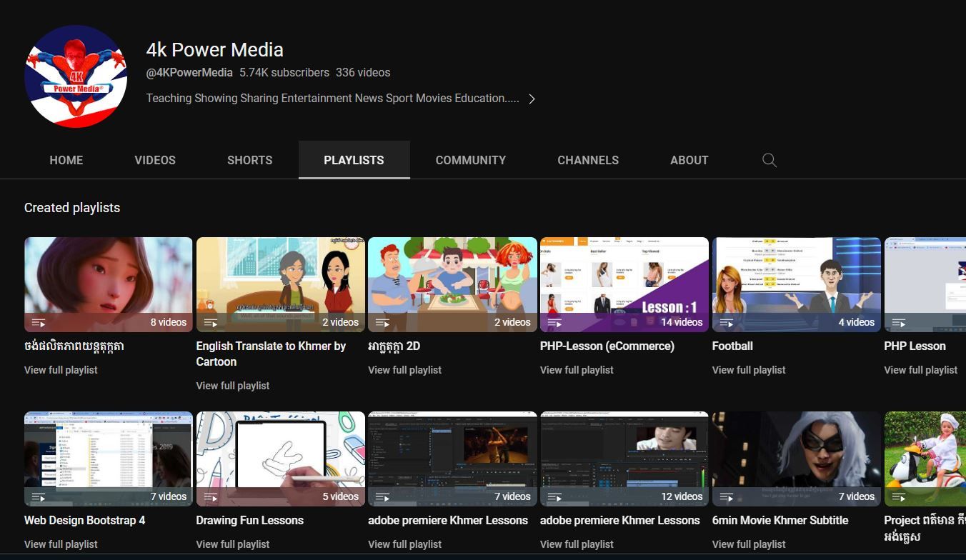
Task: Click the 336 videos count text
Action: (363, 72)
